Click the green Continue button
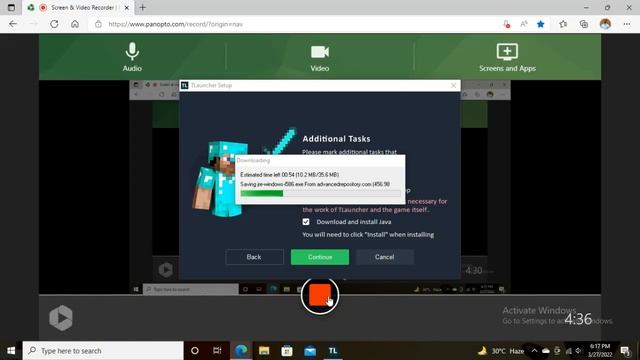This screenshot has width=640, height=360. coord(320,257)
